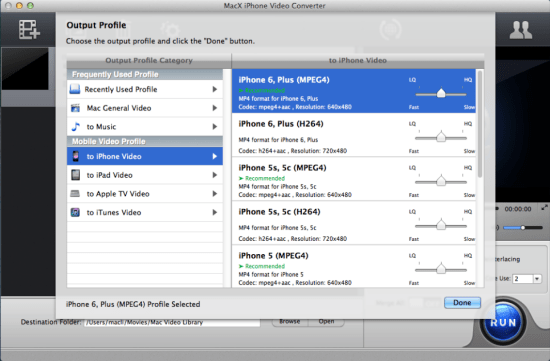Adjust iPhone 5s, 5c (H264) quality slider

click(441, 225)
